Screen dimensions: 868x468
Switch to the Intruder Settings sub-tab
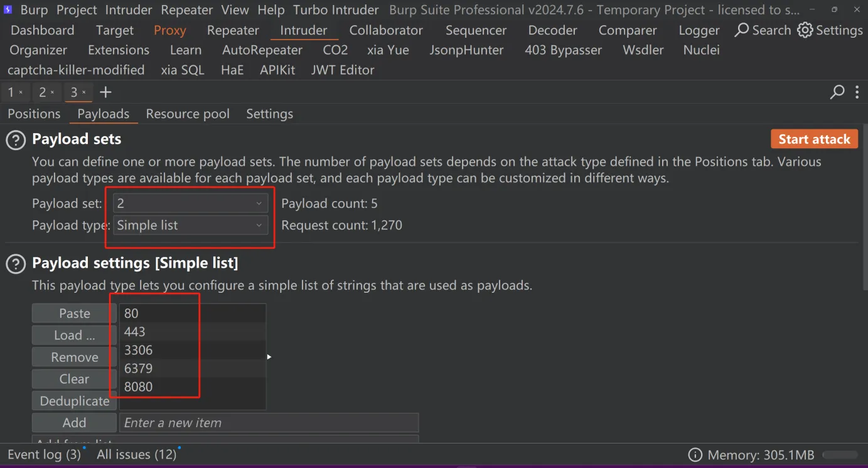click(x=269, y=114)
